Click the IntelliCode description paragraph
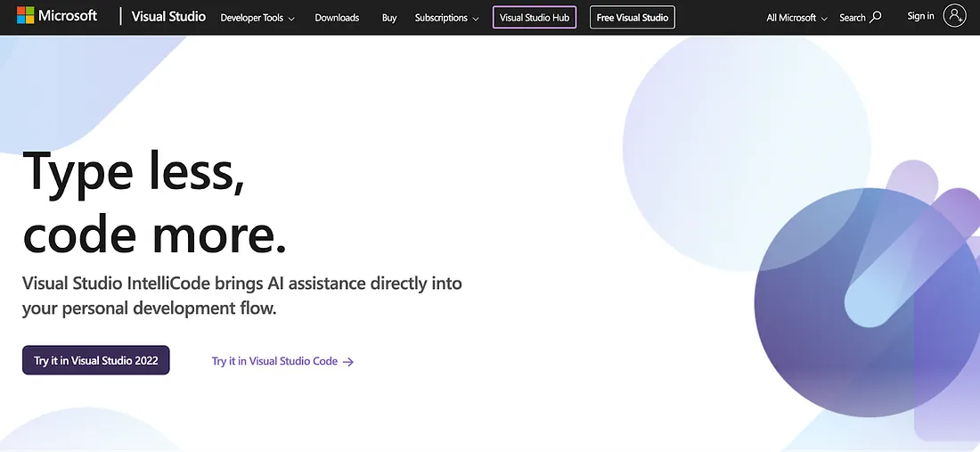980x452 pixels. tap(241, 296)
